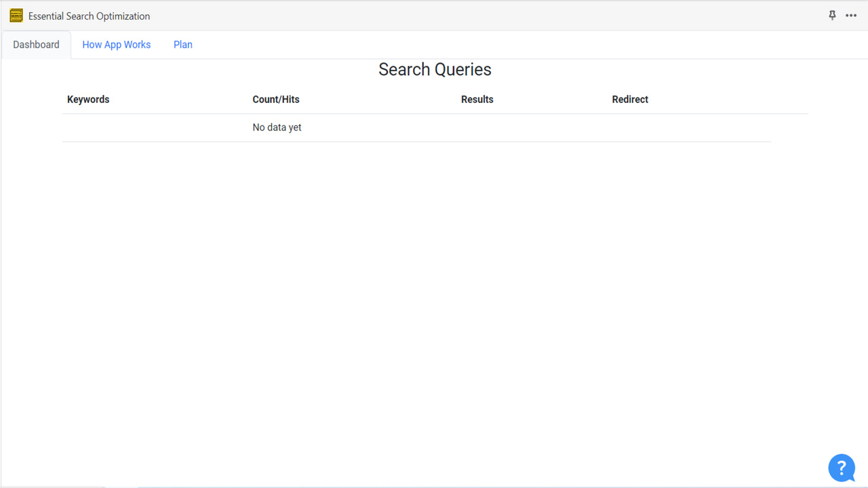The height and width of the screenshot is (488, 868).
Task: Click the Redirect column header
Action: (630, 100)
